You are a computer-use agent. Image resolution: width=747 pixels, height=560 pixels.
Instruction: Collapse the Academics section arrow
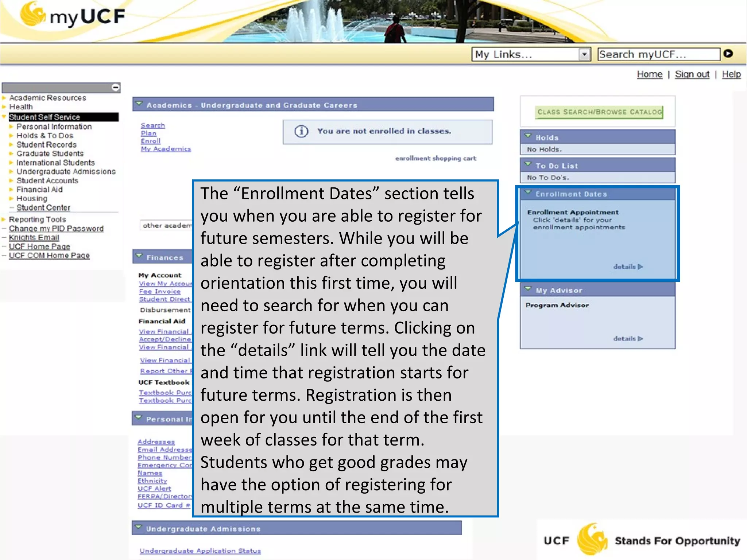click(139, 104)
